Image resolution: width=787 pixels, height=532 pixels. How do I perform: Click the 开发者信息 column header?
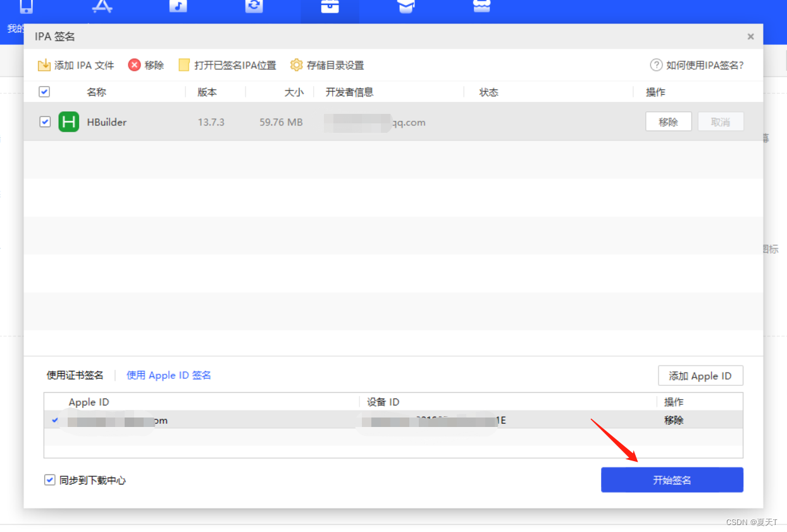coord(349,92)
